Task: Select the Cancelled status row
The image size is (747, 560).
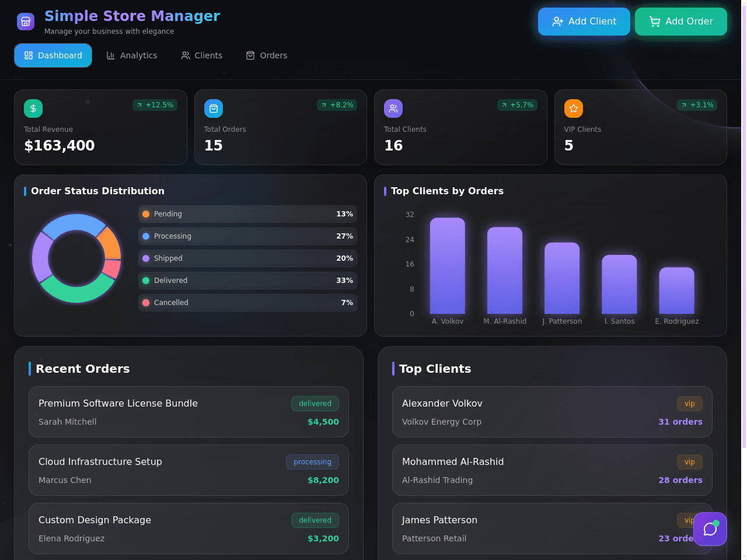Action: pos(247,303)
